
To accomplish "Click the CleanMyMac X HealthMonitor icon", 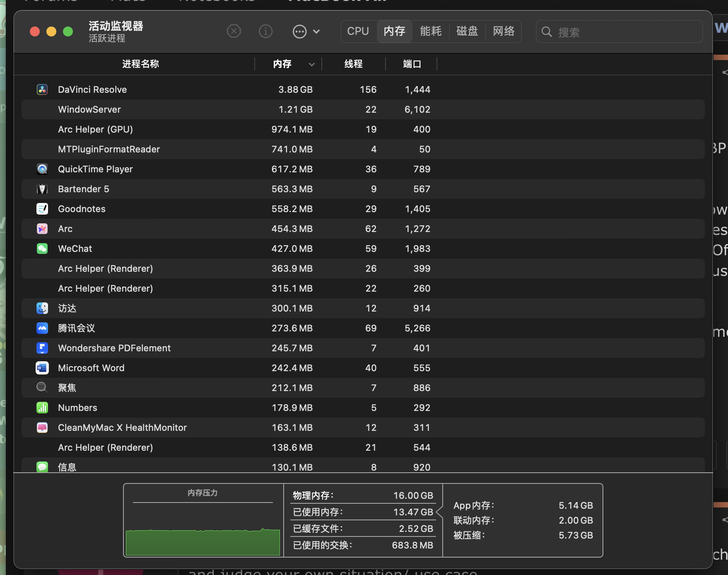I will (x=42, y=428).
